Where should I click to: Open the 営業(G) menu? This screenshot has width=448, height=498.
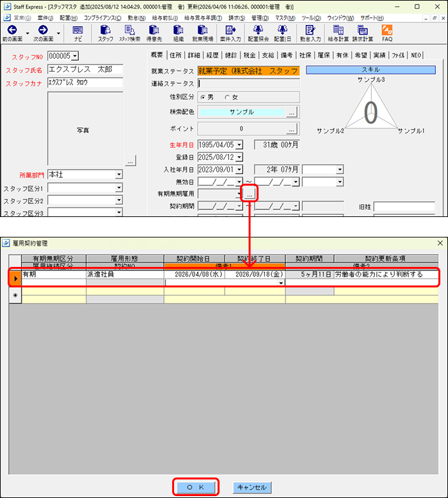[22, 18]
